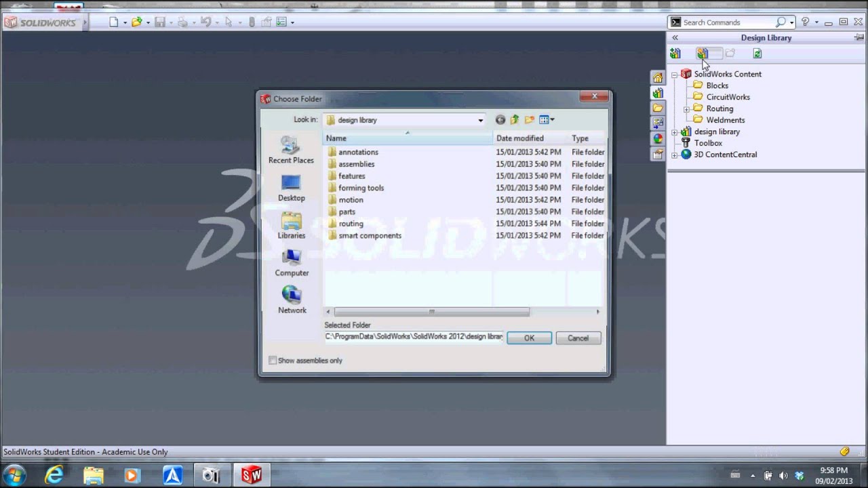Select the annotations folder

(x=353, y=152)
